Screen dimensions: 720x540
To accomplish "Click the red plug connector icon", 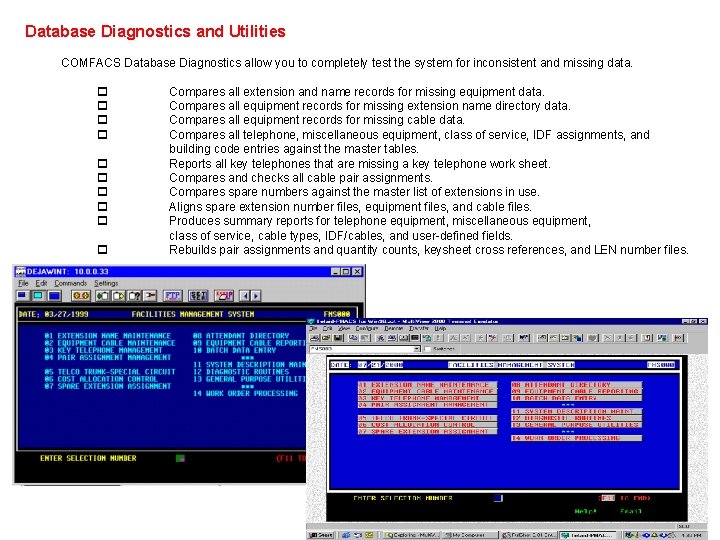I will 150,296.
